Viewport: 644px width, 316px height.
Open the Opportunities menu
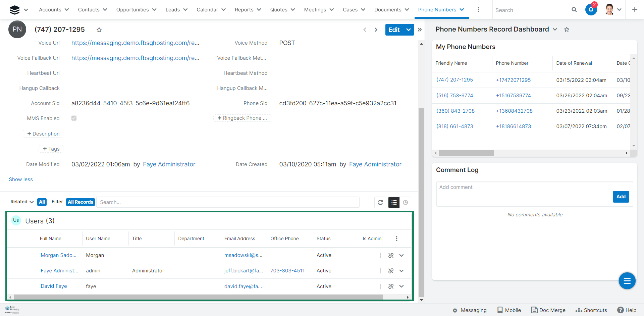click(136, 10)
